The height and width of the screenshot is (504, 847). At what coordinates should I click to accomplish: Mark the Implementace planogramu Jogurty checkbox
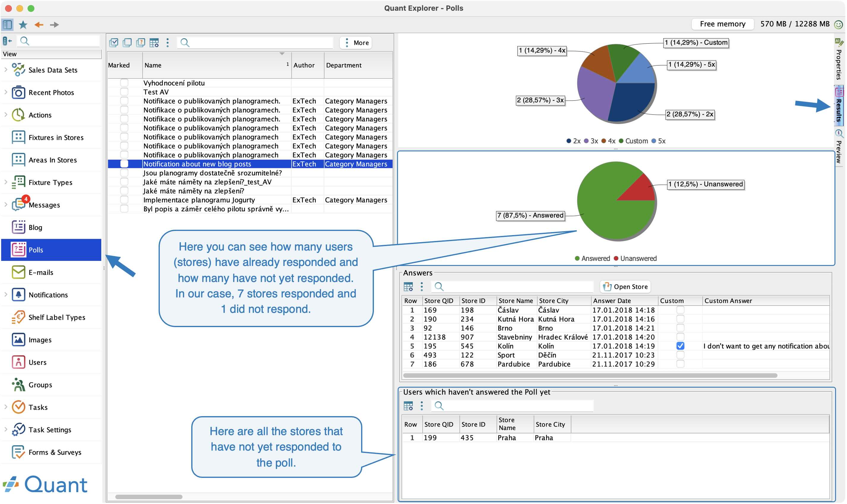[124, 200]
